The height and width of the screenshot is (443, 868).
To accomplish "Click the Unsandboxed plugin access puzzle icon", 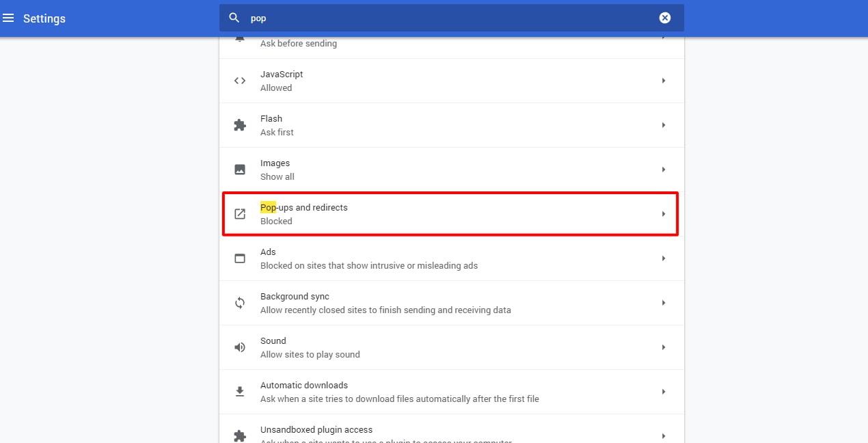I will 240,434.
